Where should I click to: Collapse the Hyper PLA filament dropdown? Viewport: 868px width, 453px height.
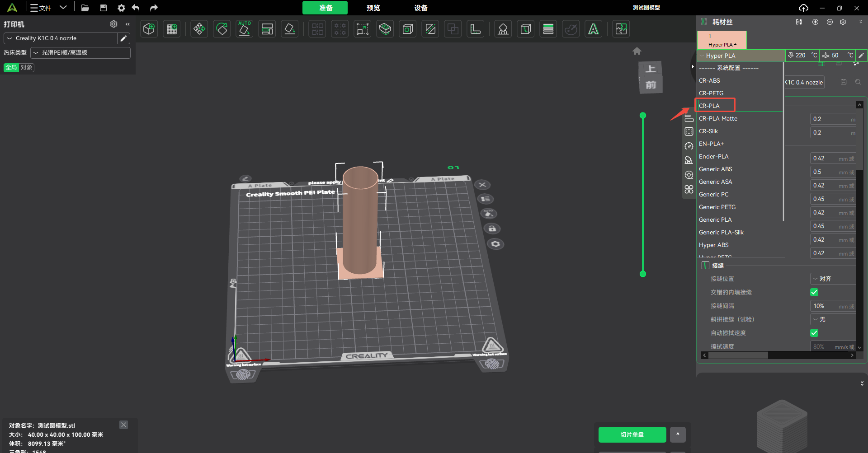pyautogui.click(x=741, y=56)
